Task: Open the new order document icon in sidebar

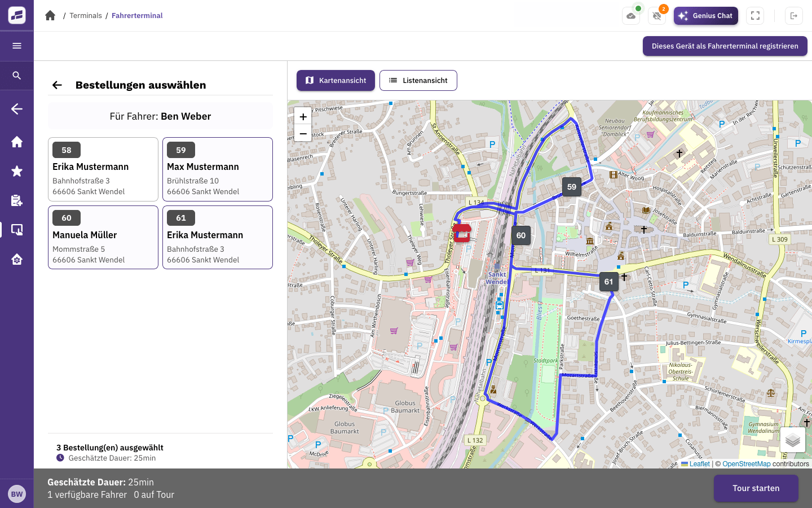Action: click(17, 200)
